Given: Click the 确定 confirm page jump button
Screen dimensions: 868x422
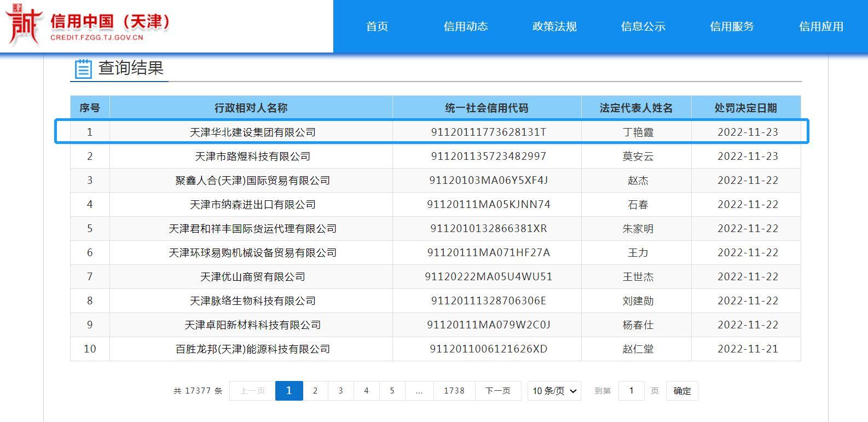Looking at the screenshot, I should (682, 391).
